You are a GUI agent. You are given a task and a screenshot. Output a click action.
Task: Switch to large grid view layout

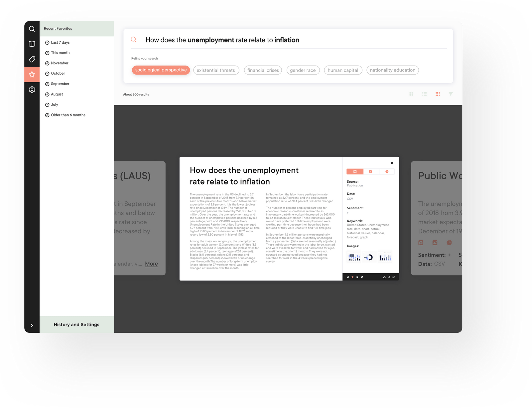pos(411,94)
